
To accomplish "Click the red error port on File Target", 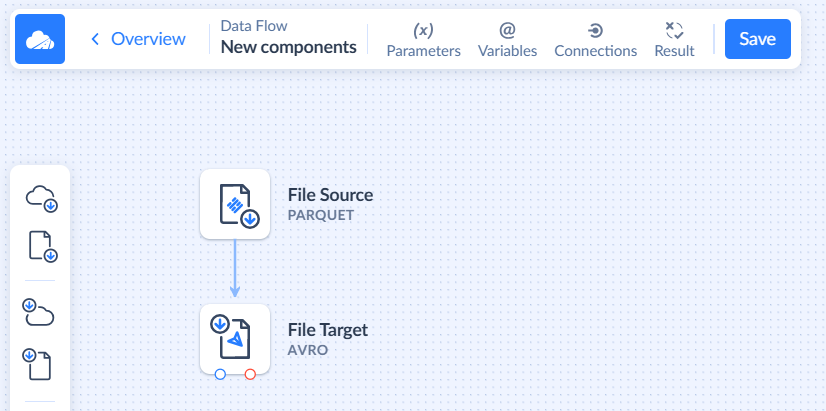I will coord(250,374).
